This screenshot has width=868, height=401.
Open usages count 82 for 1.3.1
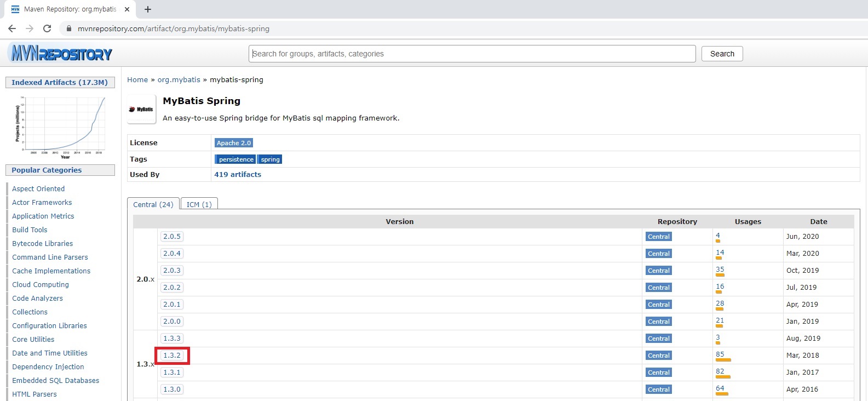coord(720,371)
